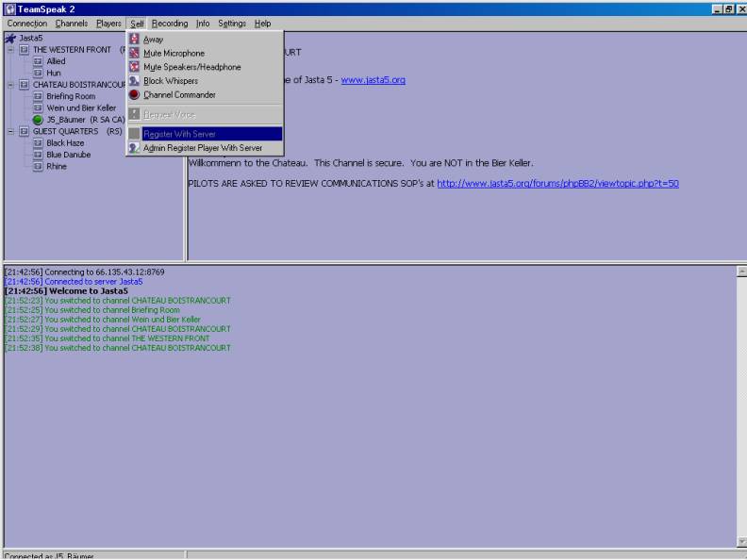Click the Admin Register Player icon
747x560 pixels.
click(x=135, y=147)
